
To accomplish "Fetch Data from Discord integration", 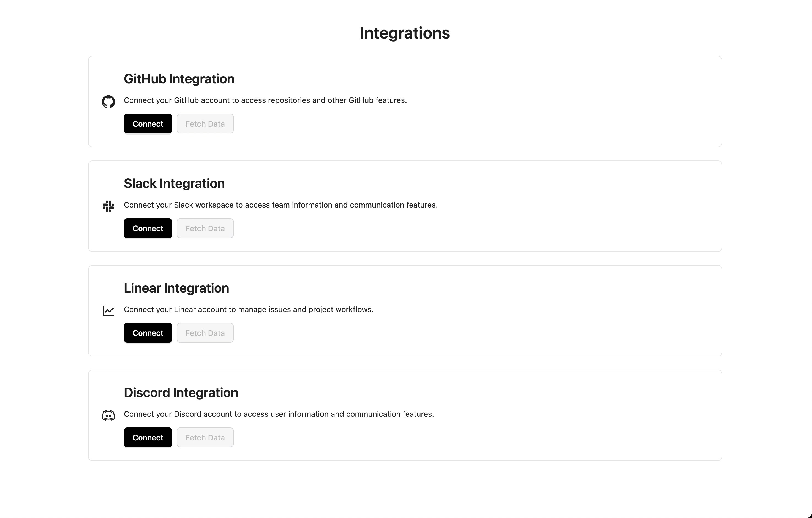I will pos(205,437).
